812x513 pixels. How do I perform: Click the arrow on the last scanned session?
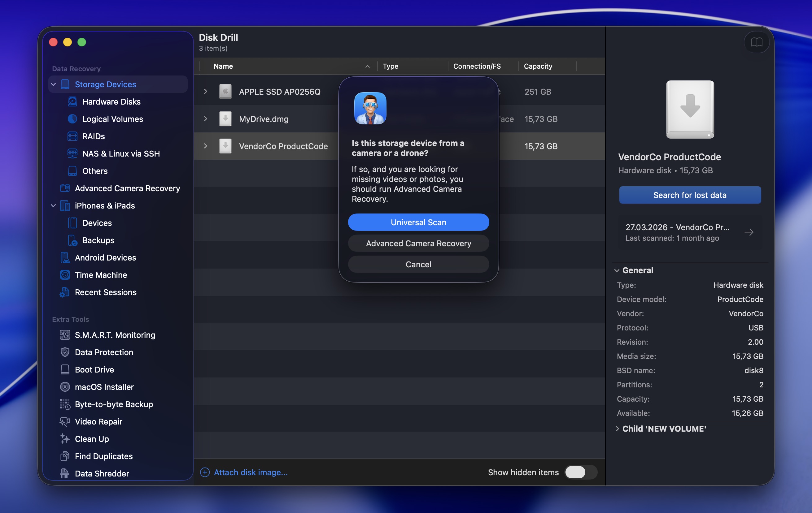click(x=749, y=232)
